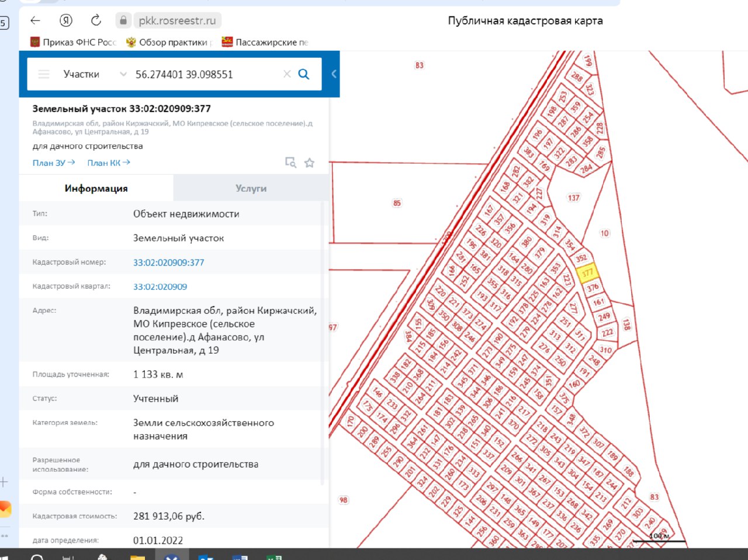
Task: Switch to the Услуги tab
Action: tap(251, 188)
